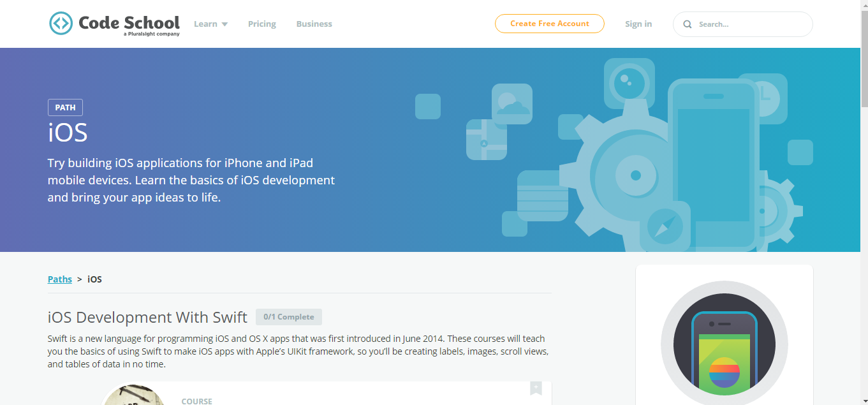Click the PATH label badge
868x405 pixels.
click(65, 107)
